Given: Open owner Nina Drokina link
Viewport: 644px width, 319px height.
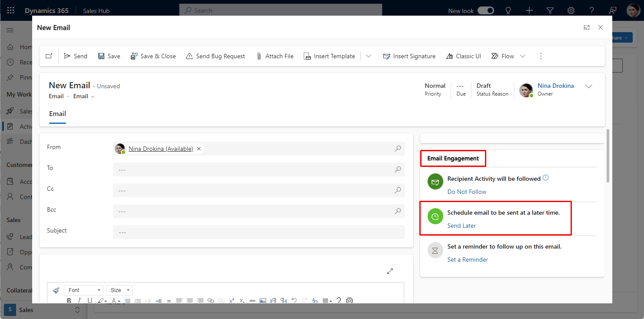Looking at the screenshot, I should 556,86.
